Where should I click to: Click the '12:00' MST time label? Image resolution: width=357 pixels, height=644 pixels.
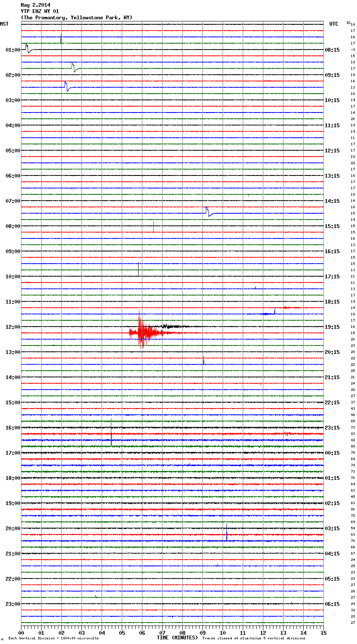point(13,327)
